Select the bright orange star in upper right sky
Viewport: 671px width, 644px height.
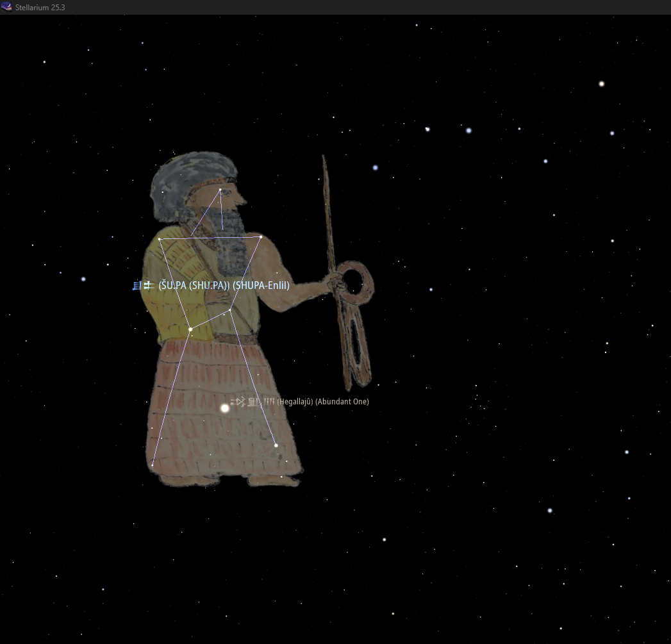(x=601, y=84)
